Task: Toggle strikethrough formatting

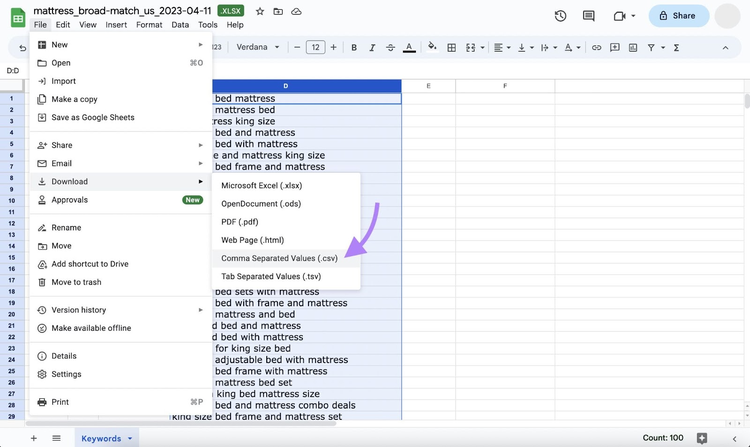Action: [x=390, y=47]
